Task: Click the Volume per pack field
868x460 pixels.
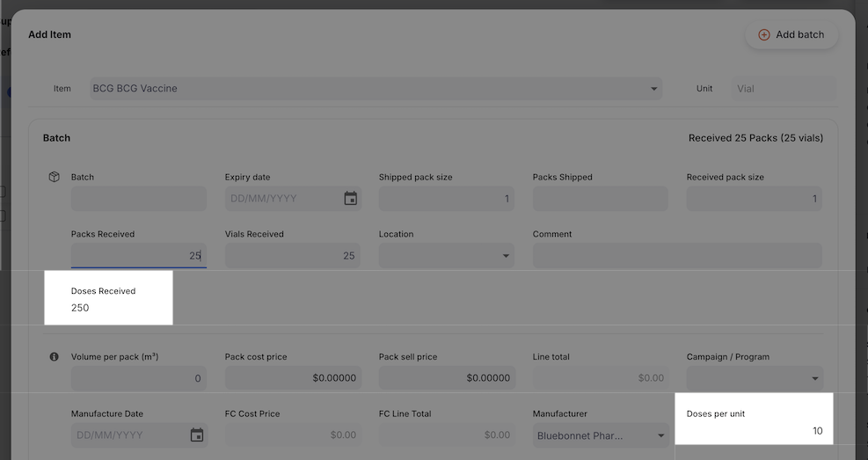Action: pos(138,378)
